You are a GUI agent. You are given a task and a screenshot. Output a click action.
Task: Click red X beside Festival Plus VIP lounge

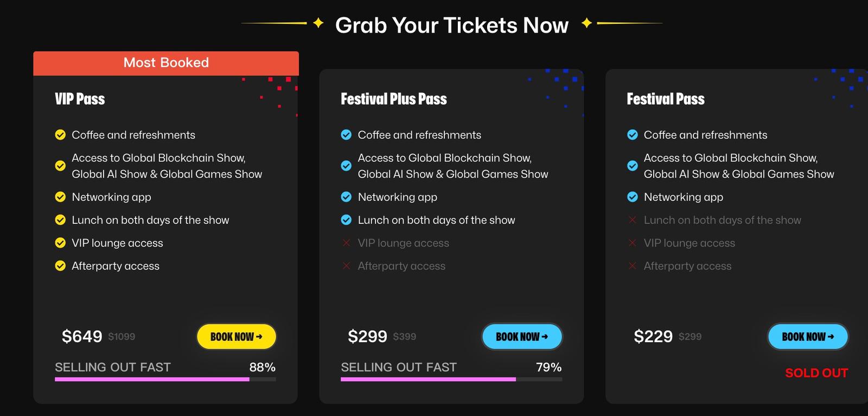pyautogui.click(x=346, y=243)
